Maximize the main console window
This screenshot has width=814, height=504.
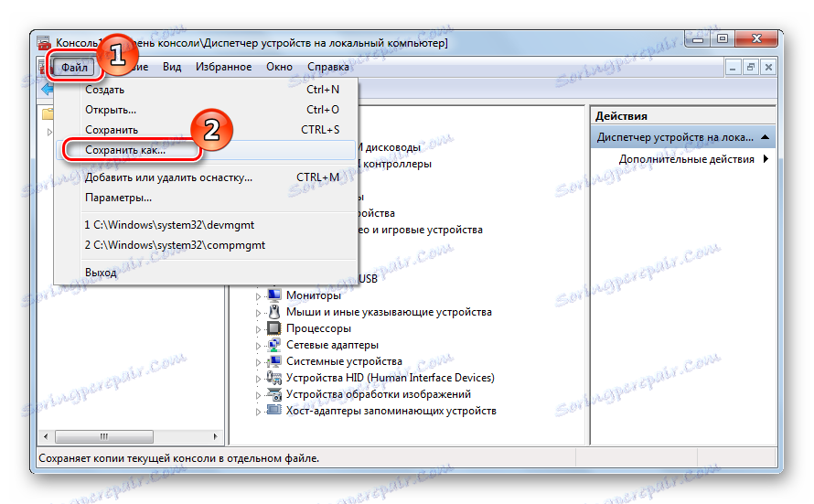(723, 39)
